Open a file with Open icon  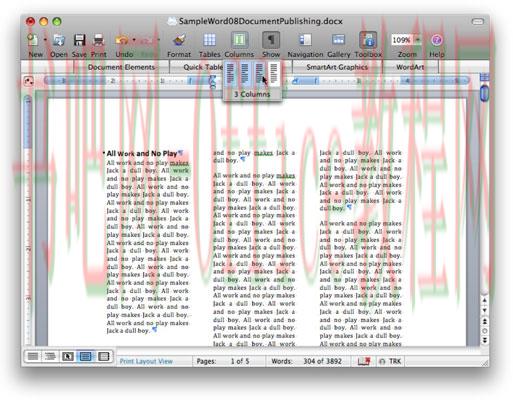click(59, 40)
